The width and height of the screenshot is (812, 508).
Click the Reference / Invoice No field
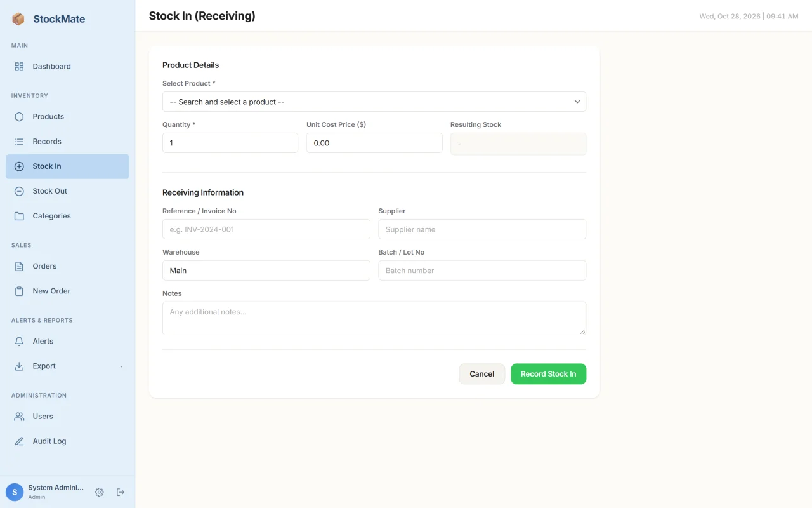point(266,229)
